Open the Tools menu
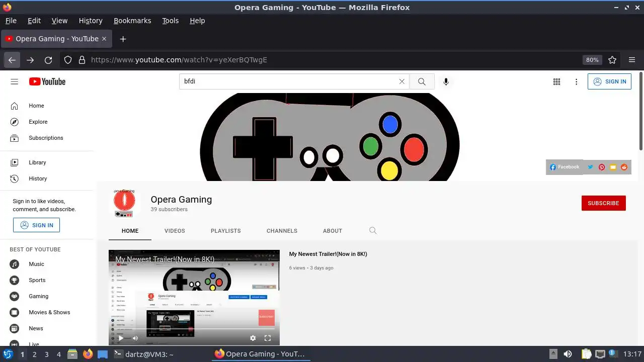 tap(170, 21)
